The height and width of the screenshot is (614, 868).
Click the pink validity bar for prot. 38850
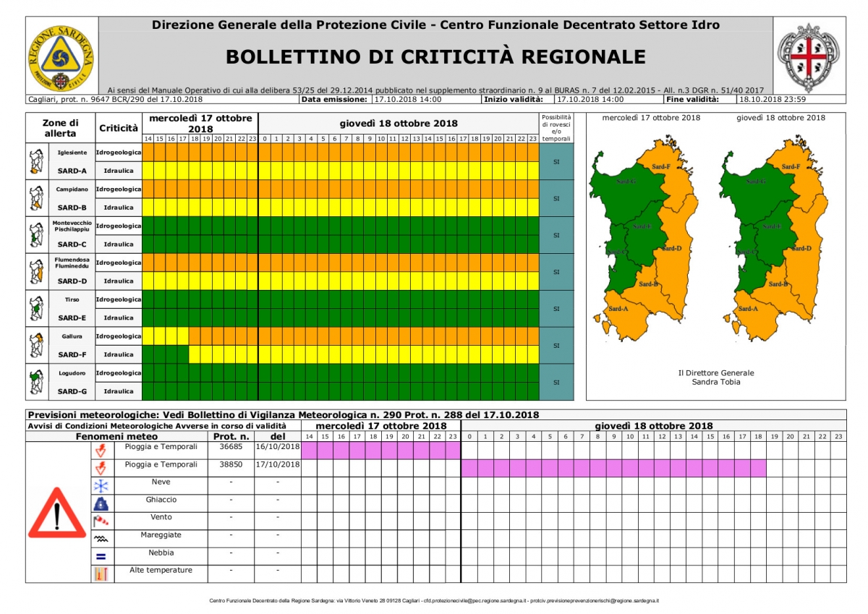[613, 468]
